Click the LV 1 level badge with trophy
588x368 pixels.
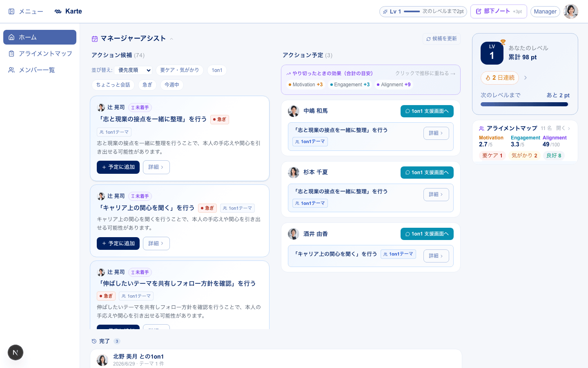tap(492, 53)
